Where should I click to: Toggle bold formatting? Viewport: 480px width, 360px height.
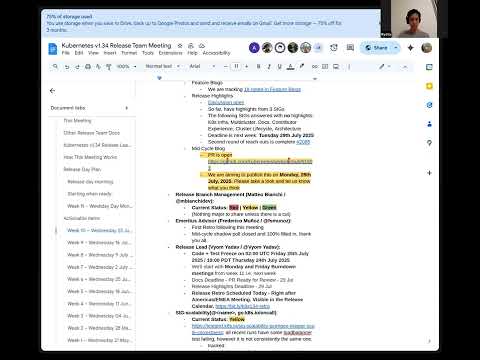258,67
